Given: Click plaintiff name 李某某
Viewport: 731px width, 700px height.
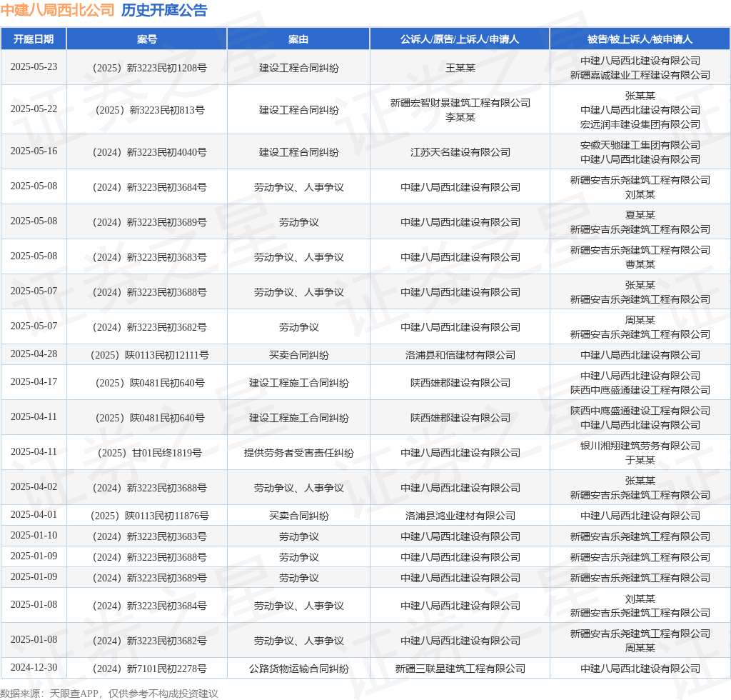Looking at the screenshot, I should click(x=460, y=117).
